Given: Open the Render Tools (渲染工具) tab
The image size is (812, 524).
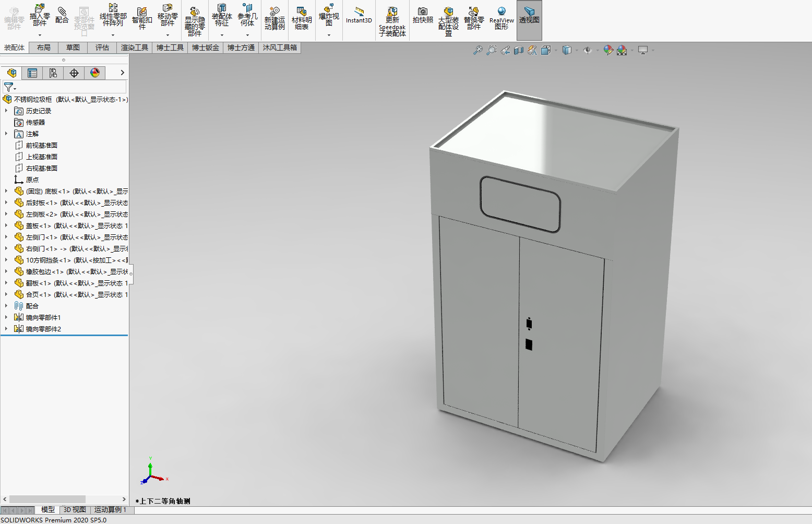Looking at the screenshot, I should point(135,47).
